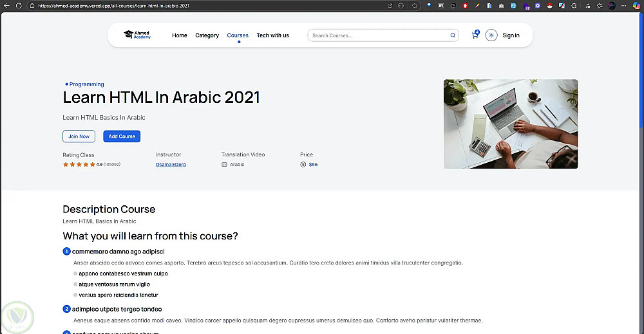Click the address bar URL
The width and height of the screenshot is (644, 334).
coord(114,6)
